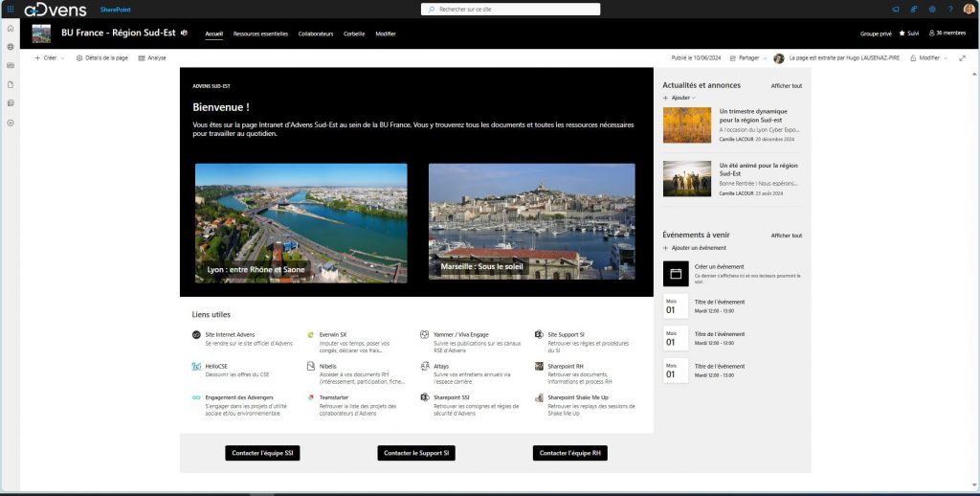Open My files page icon in sidebar

pos(10,84)
